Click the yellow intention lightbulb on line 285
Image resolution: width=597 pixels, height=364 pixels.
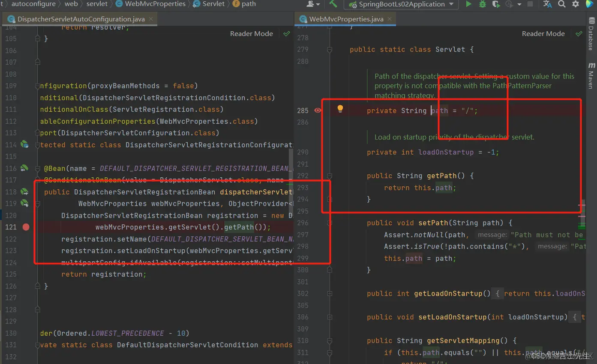[340, 109]
